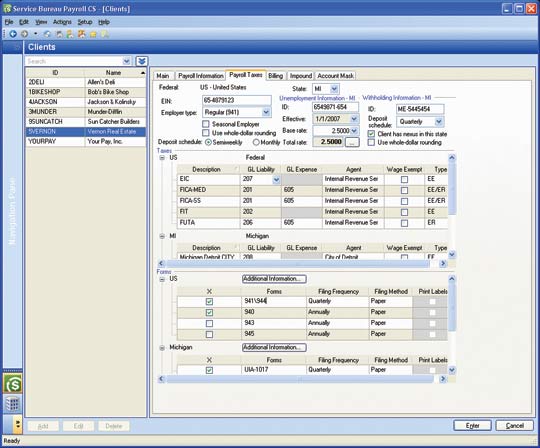The height and width of the screenshot is (448, 540).
Task: Collapse the US Federal taxes tree node
Action: pyautogui.click(x=162, y=158)
